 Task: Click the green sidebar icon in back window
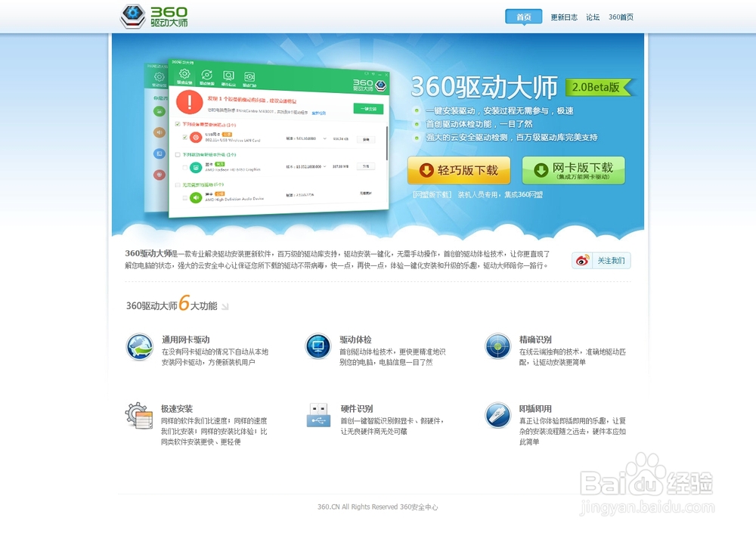point(159,111)
